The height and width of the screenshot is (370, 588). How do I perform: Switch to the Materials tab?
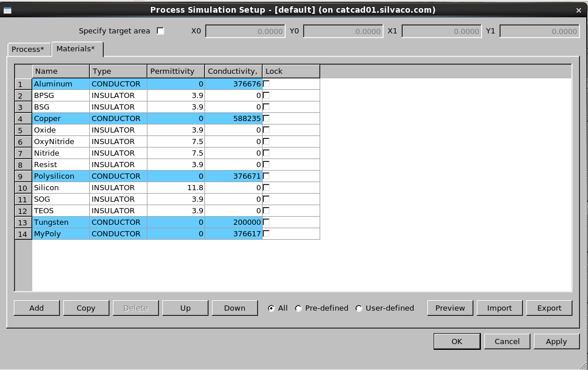[77, 49]
